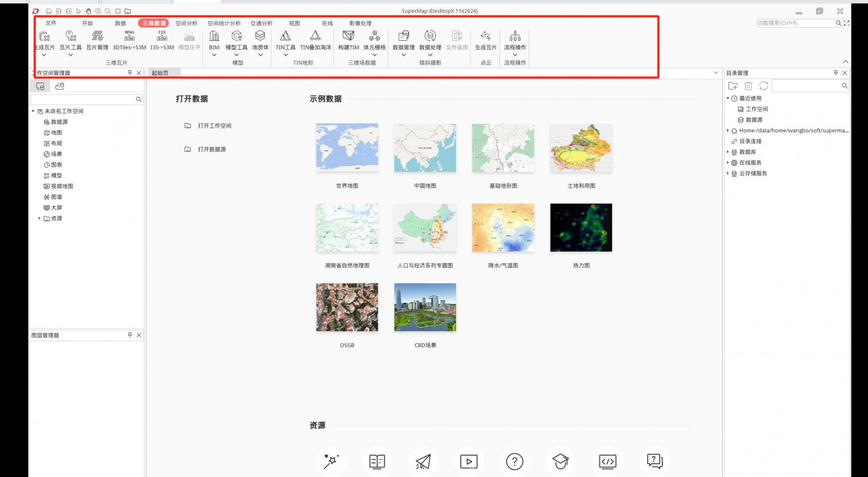Open 数据管理 under 倾斜摄影

404,40
